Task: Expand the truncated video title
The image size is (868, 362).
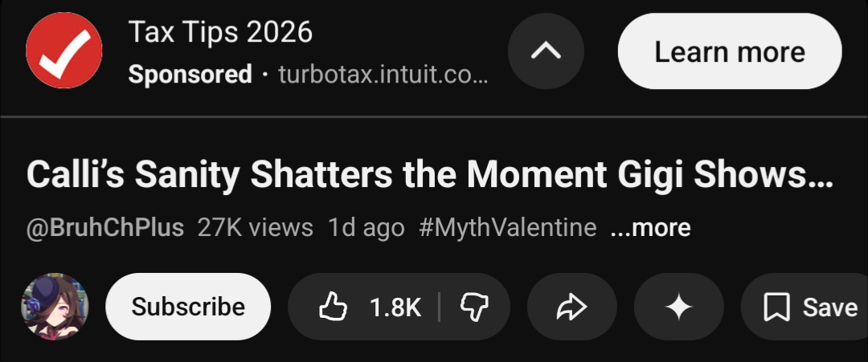Action: tap(429, 175)
